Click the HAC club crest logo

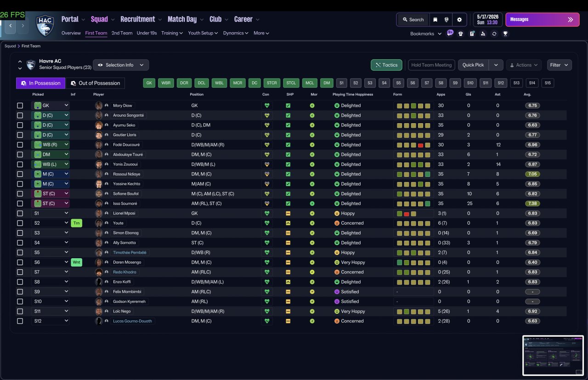[x=45, y=26]
